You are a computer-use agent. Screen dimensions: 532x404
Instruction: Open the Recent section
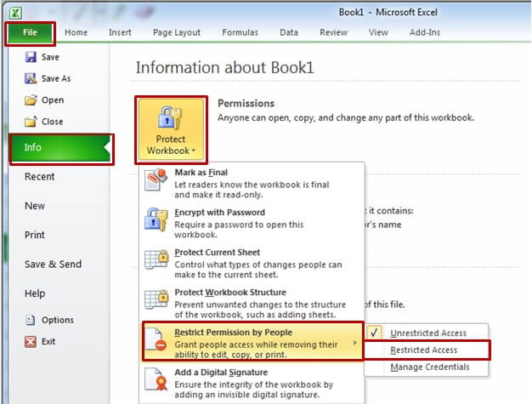(39, 177)
